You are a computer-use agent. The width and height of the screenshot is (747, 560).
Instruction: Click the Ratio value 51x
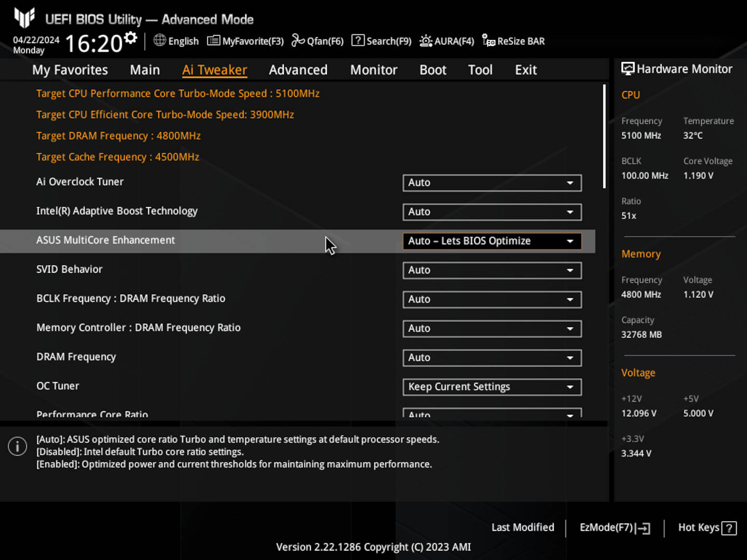click(x=629, y=216)
